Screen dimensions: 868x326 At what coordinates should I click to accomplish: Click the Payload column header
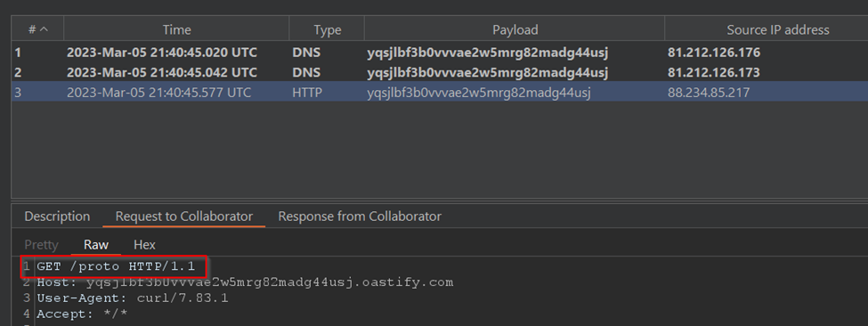tap(515, 30)
